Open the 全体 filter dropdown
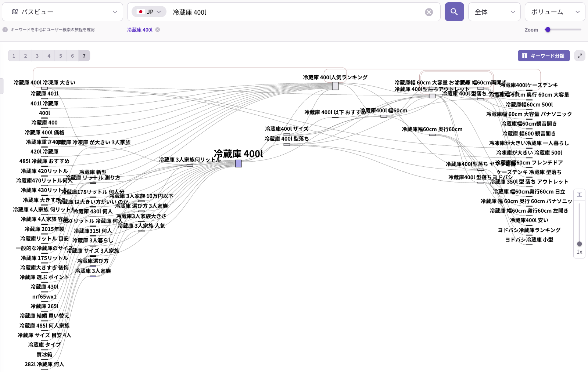The image size is (588, 372). (x=494, y=11)
